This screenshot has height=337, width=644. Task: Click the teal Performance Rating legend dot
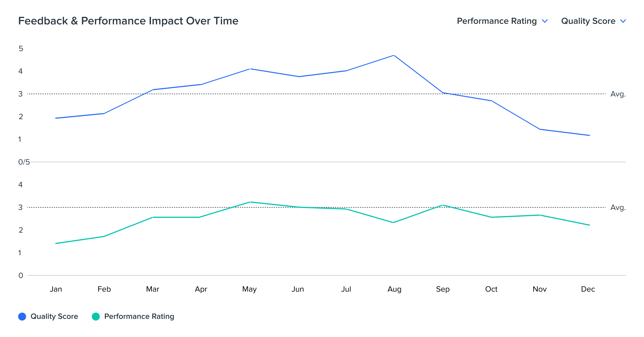96,317
